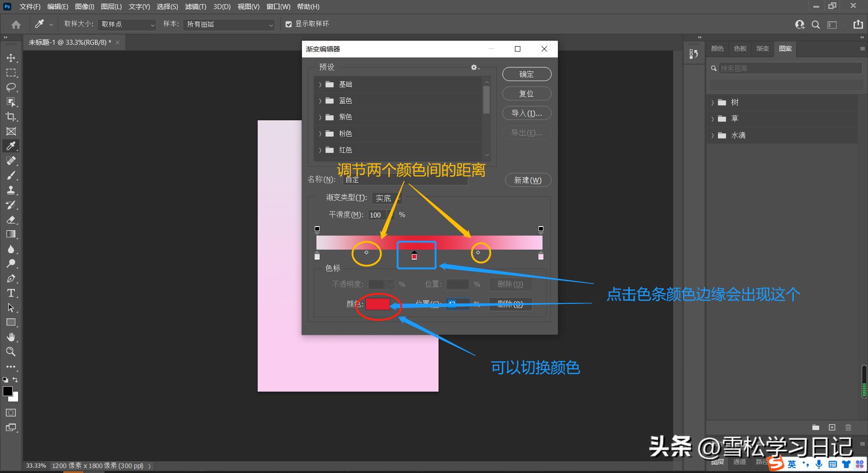Select the Crop tool
This screenshot has width=868, height=473.
(x=11, y=117)
